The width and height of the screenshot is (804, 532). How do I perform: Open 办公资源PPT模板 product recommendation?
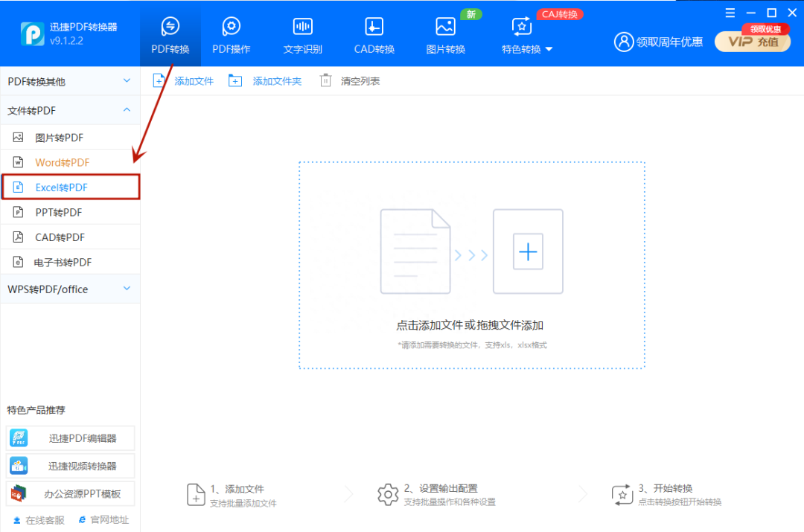click(x=70, y=493)
